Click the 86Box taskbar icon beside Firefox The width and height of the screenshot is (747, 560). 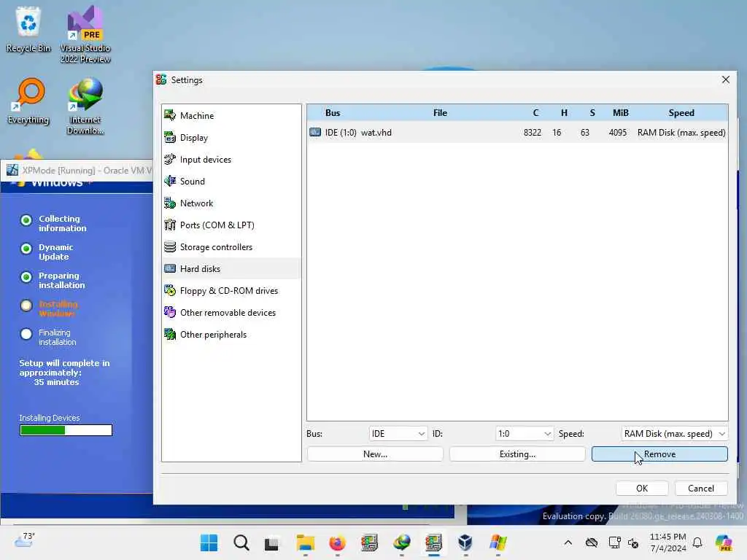click(369, 542)
